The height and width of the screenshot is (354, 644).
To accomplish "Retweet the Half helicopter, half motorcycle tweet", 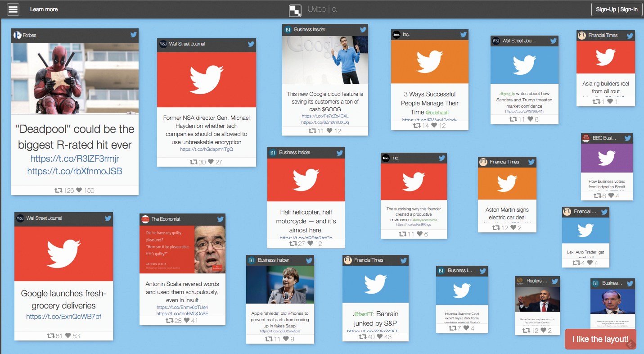I will [293, 243].
